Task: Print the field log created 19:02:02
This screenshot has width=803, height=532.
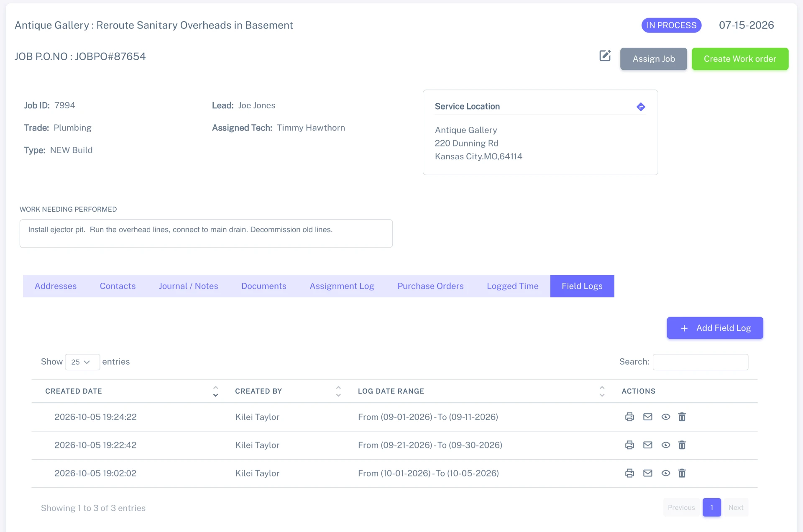Action: pos(629,473)
